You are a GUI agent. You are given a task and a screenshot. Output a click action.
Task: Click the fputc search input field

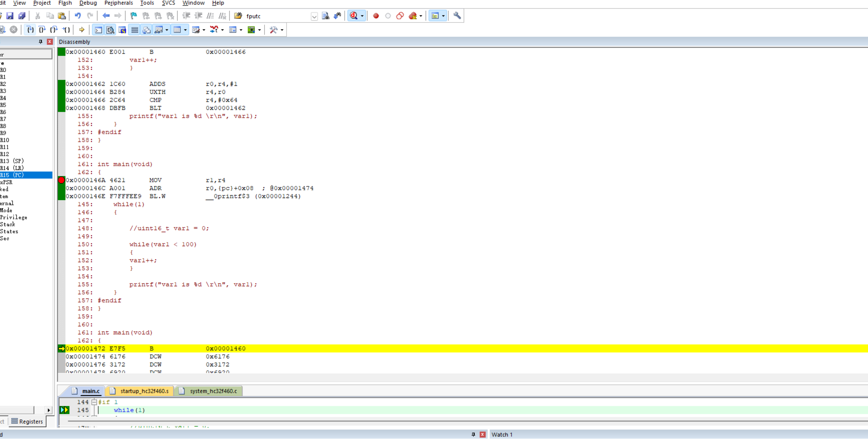pos(278,16)
